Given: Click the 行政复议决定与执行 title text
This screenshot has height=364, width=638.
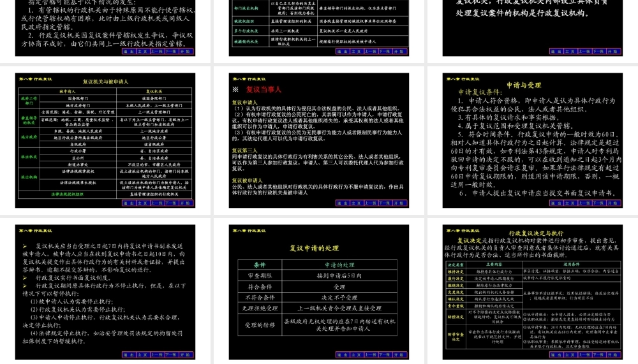Looking at the screenshot, I should point(536,233).
